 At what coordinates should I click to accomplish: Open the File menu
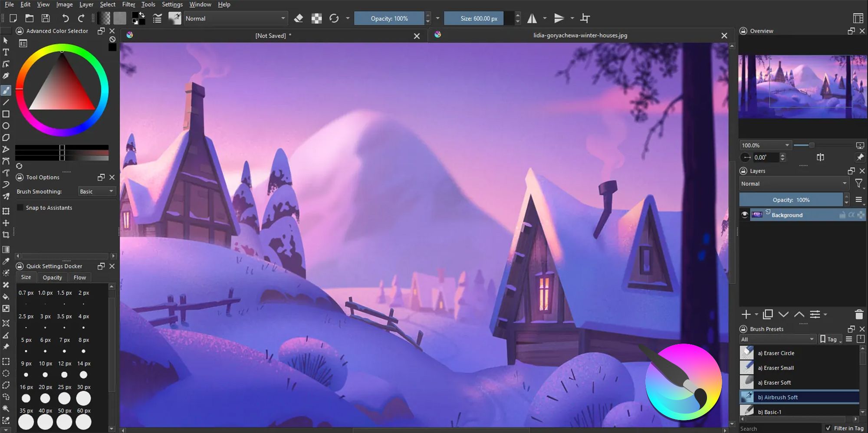point(9,4)
